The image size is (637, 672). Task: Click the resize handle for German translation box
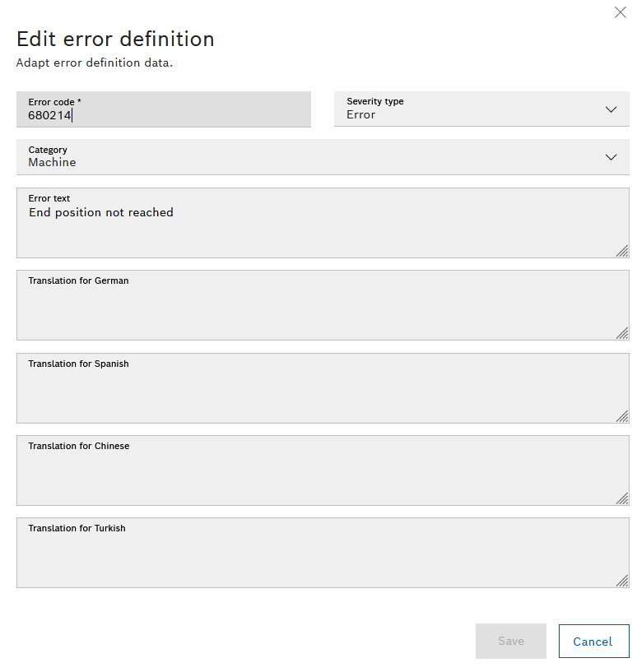point(623,334)
